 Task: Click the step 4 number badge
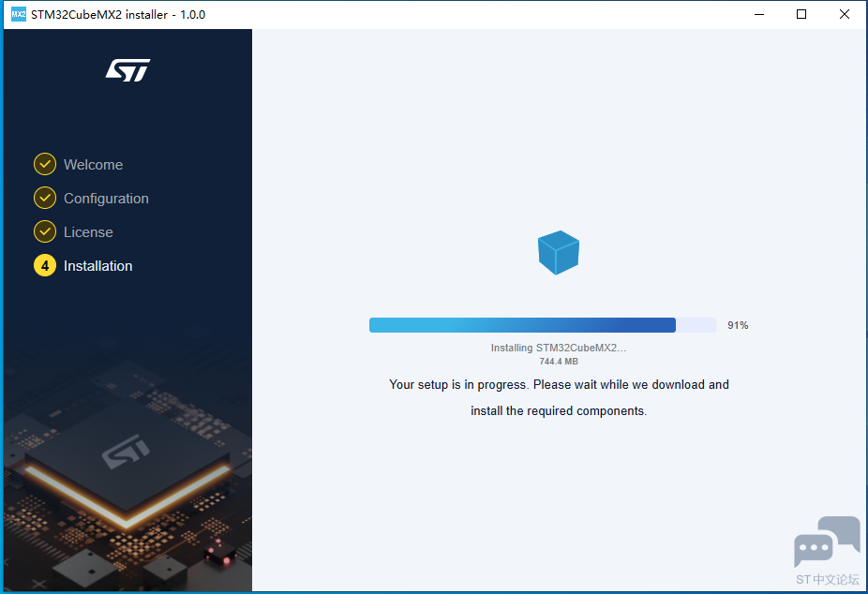(45, 265)
